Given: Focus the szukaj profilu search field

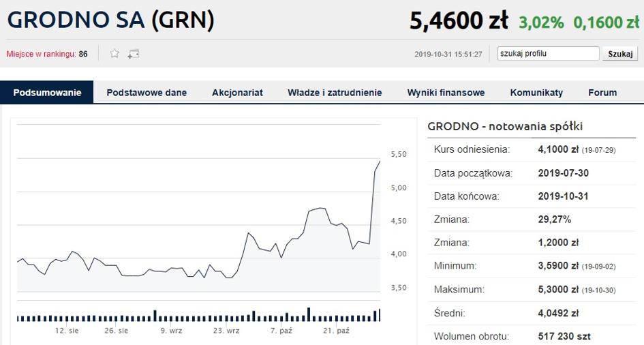Looking at the screenshot, I should point(549,53).
